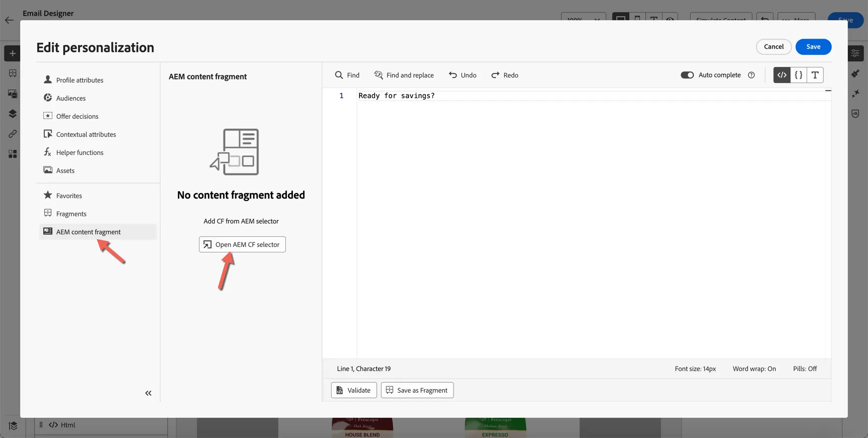Save the personalization in the dialog
The height and width of the screenshot is (438, 868).
[813, 47]
